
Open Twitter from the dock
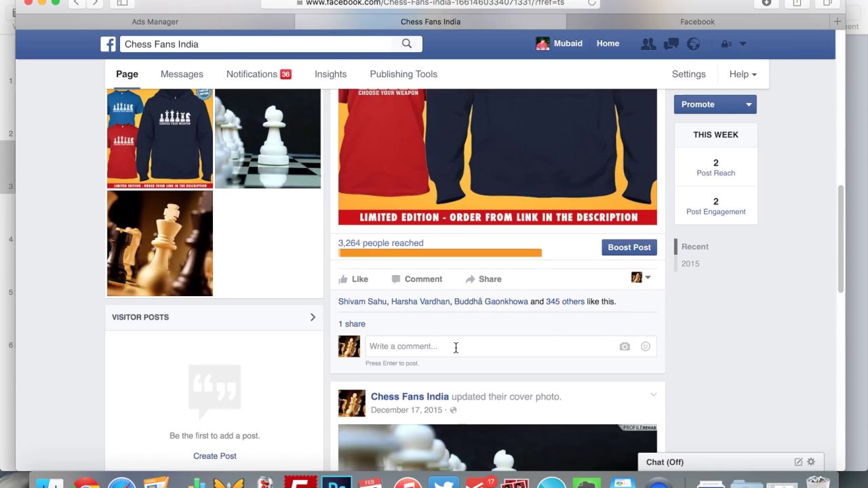(444, 483)
